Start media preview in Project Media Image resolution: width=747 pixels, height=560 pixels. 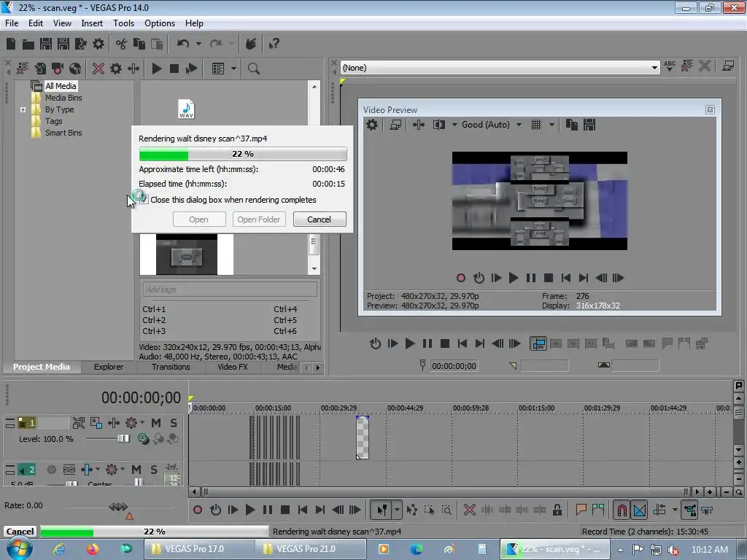156,69
